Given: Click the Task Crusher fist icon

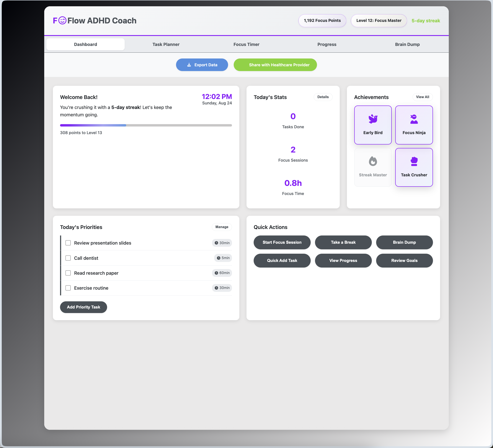Looking at the screenshot, I should (x=414, y=161).
